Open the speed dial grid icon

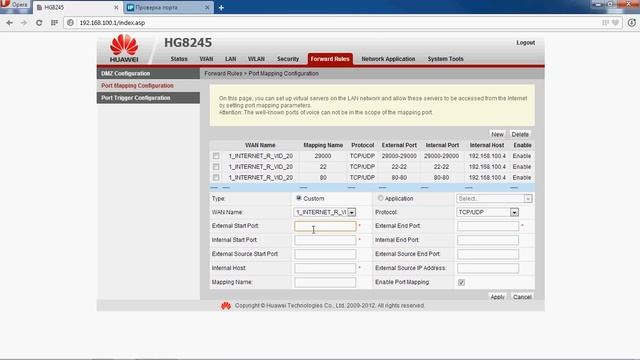(54, 23)
